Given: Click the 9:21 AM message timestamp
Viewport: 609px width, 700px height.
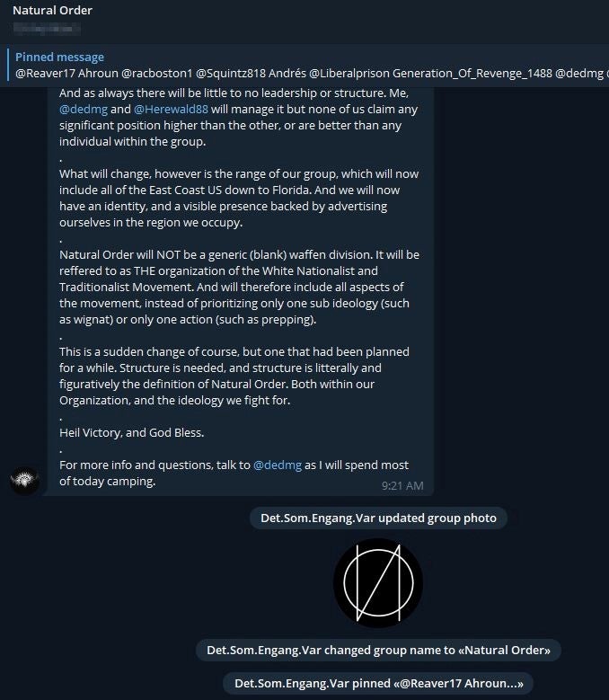Looking at the screenshot, I should (x=402, y=486).
